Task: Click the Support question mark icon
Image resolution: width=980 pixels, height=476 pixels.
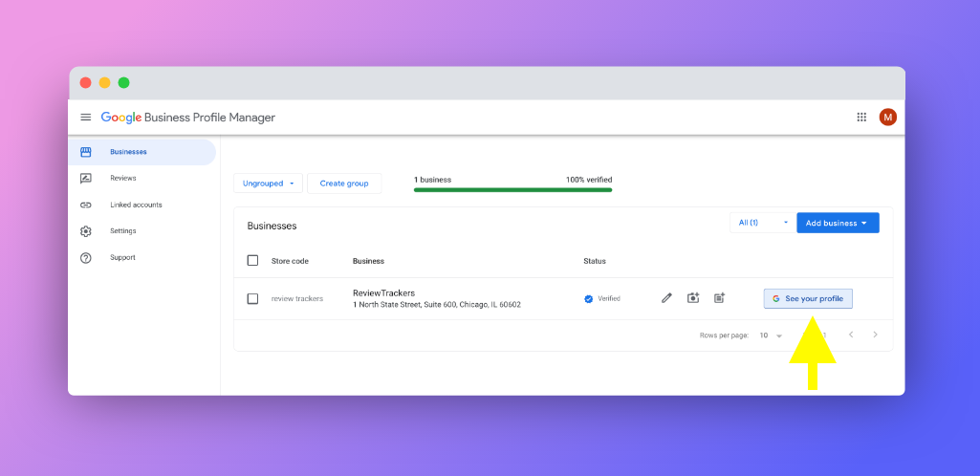Action: (x=86, y=257)
